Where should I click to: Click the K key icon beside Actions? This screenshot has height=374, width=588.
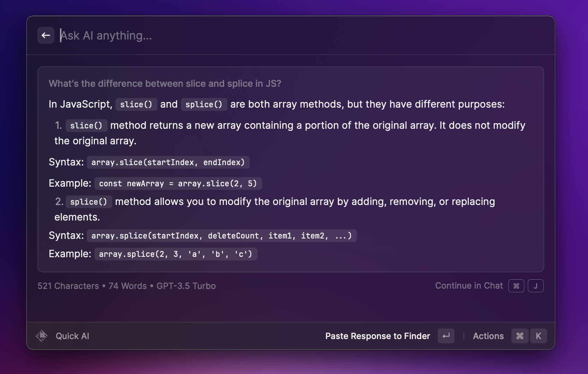[538, 336]
